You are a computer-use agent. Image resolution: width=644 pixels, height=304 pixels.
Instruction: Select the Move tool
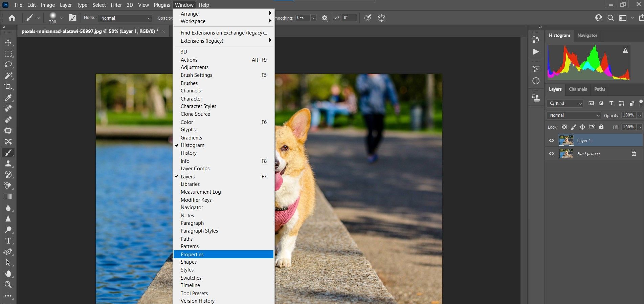pyautogui.click(x=8, y=43)
